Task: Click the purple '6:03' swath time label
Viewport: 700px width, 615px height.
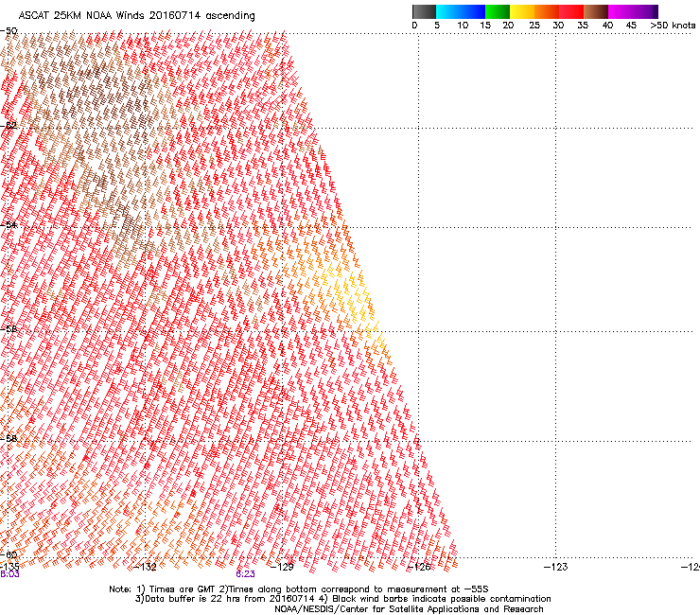Action: tap(9, 574)
